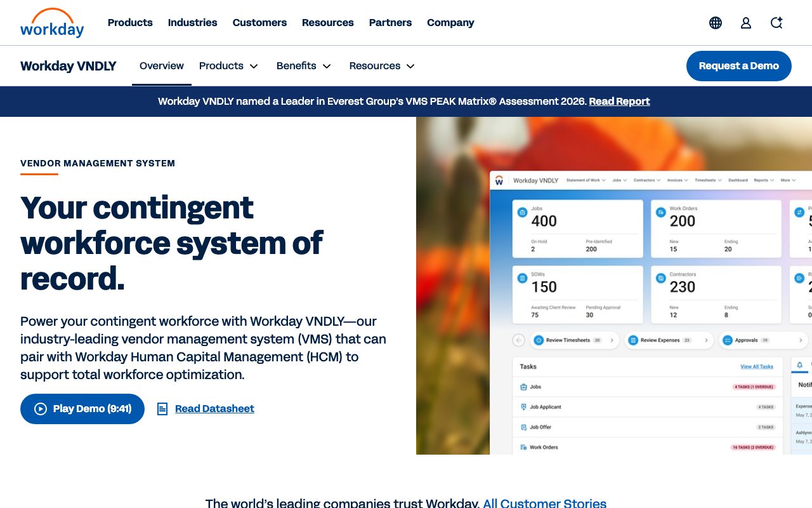The image size is (812, 508).
Task: Open the Read Report link in the banner
Action: (619, 102)
